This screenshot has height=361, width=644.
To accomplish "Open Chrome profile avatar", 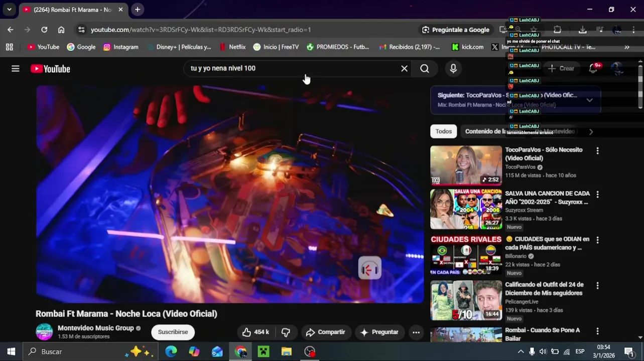I will pos(617,30).
